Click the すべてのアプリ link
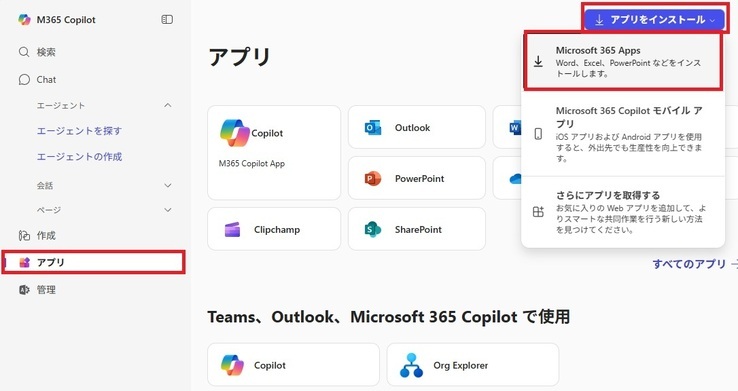This screenshot has height=391, width=738. coord(689,264)
